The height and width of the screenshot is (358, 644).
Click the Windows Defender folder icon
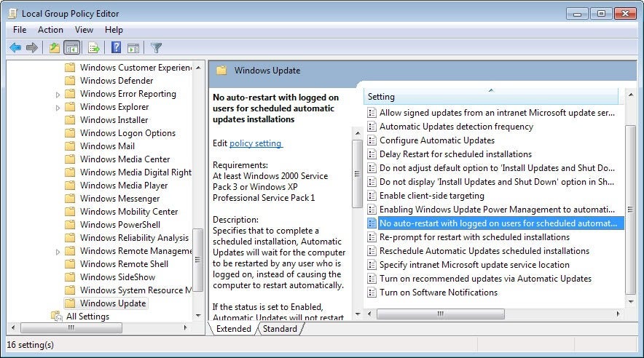(70, 80)
